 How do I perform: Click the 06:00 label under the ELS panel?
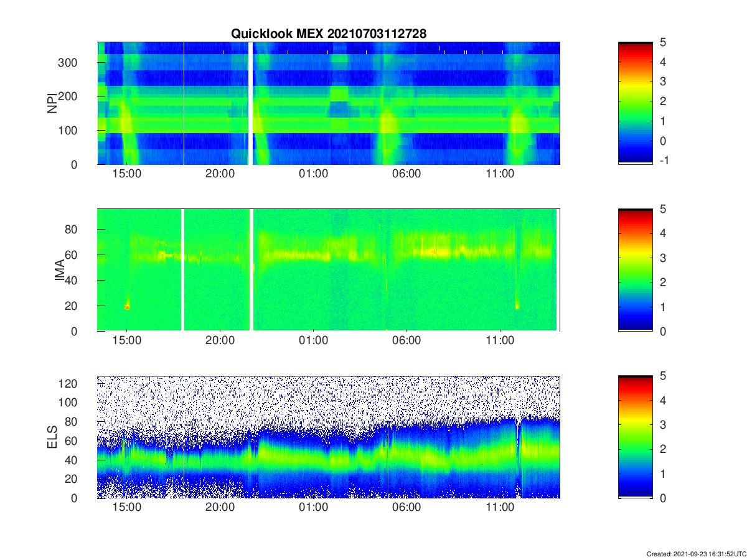[x=406, y=508]
